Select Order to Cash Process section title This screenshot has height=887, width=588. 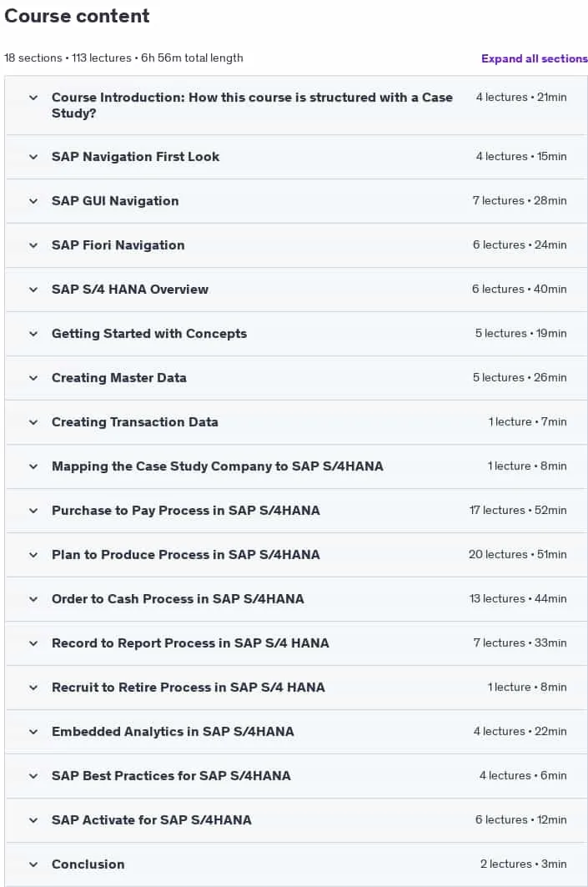pos(178,598)
